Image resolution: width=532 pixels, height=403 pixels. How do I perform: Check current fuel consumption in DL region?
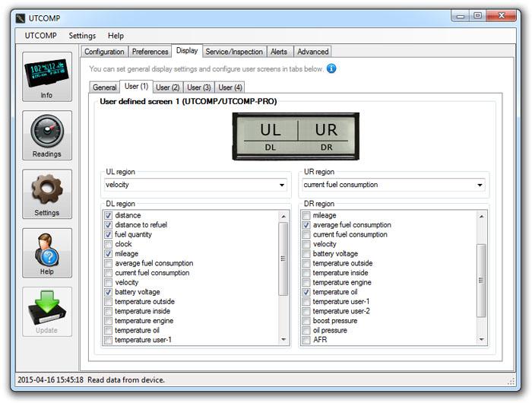[x=108, y=273]
